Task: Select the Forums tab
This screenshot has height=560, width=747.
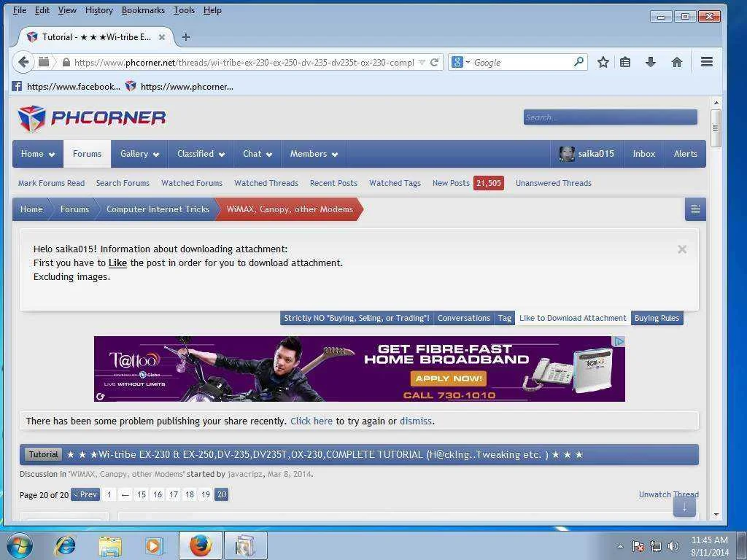Action: [x=88, y=154]
